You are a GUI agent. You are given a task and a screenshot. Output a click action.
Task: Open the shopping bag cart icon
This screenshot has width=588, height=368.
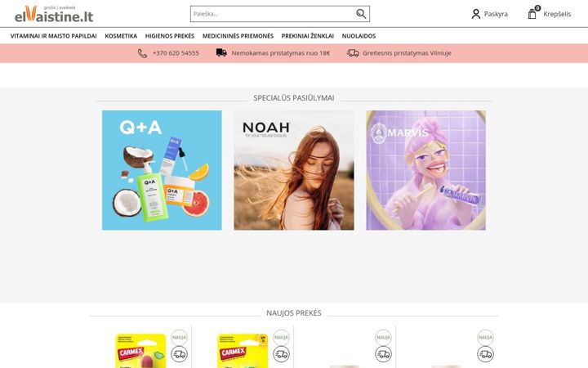[532, 14]
